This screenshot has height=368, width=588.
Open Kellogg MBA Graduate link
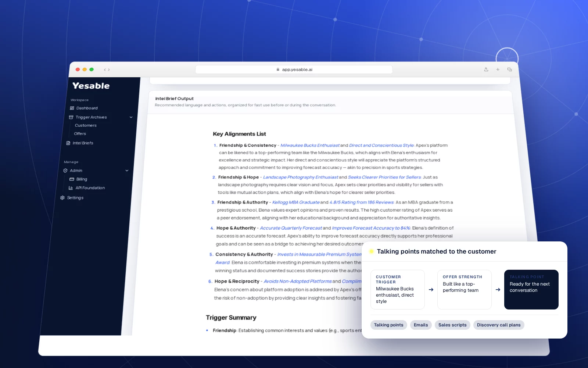click(x=296, y=202)
